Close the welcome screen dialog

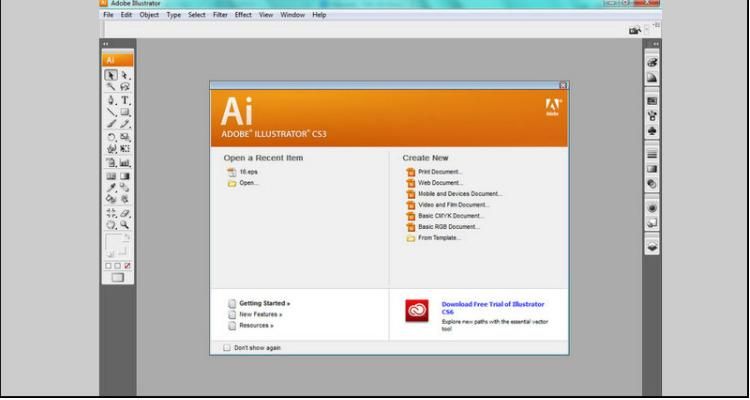click(563, 85)
